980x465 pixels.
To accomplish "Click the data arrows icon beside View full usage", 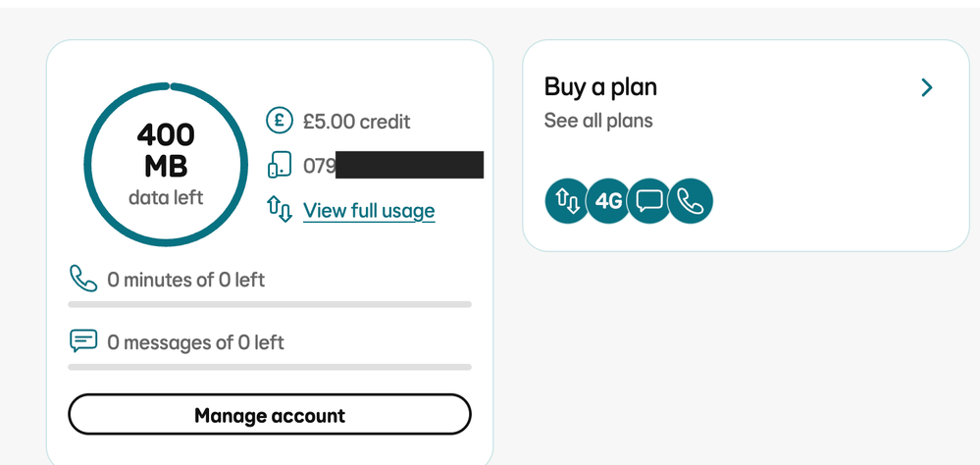I will tap(280, 210).
